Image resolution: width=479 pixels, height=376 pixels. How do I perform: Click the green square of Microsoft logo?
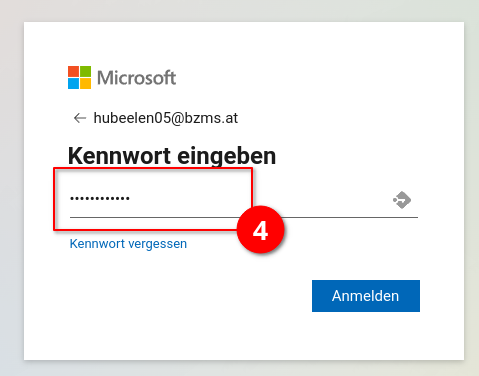pos(85,71)
